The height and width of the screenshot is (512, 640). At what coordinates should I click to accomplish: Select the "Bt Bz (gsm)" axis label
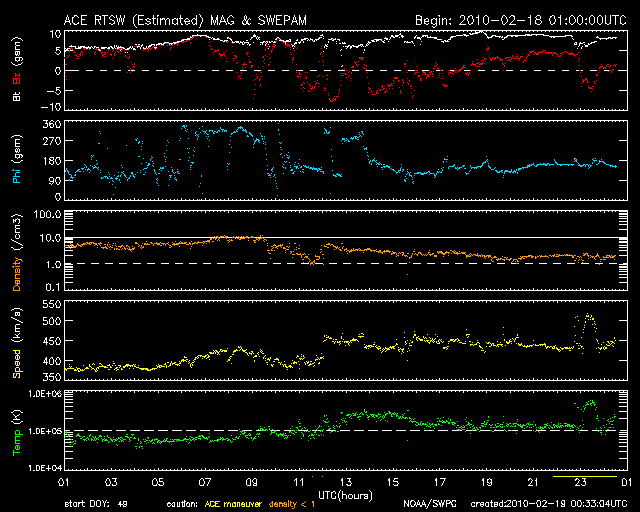[x=17, y=69]
